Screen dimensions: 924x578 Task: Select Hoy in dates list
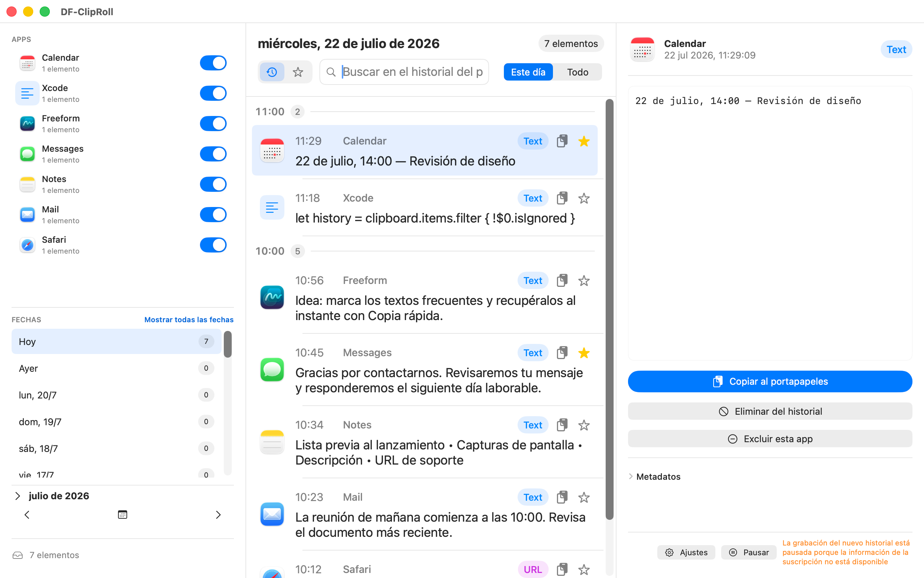117,341
